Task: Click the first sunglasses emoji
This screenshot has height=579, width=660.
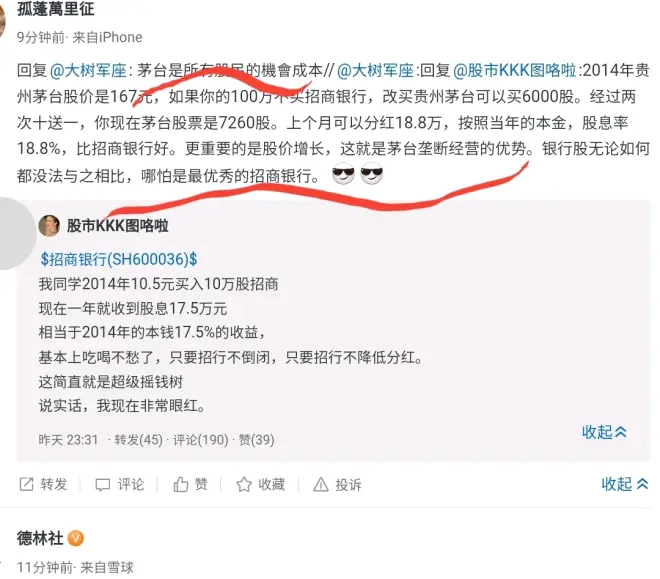Action: pyautogui.click(x=343, y=173)
